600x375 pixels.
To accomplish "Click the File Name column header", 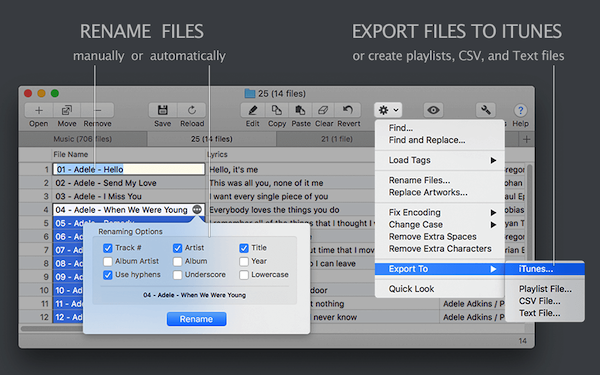I will coord(128,155).
